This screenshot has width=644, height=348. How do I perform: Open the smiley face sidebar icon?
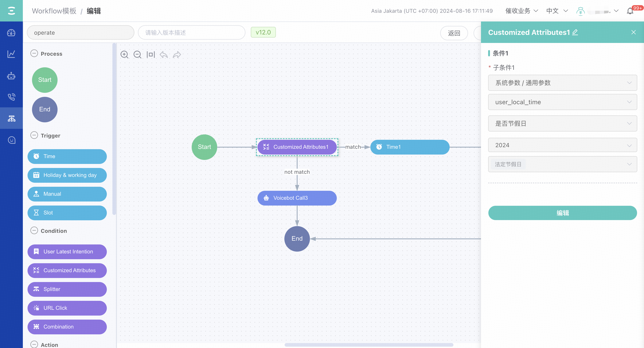coord(11,140)
